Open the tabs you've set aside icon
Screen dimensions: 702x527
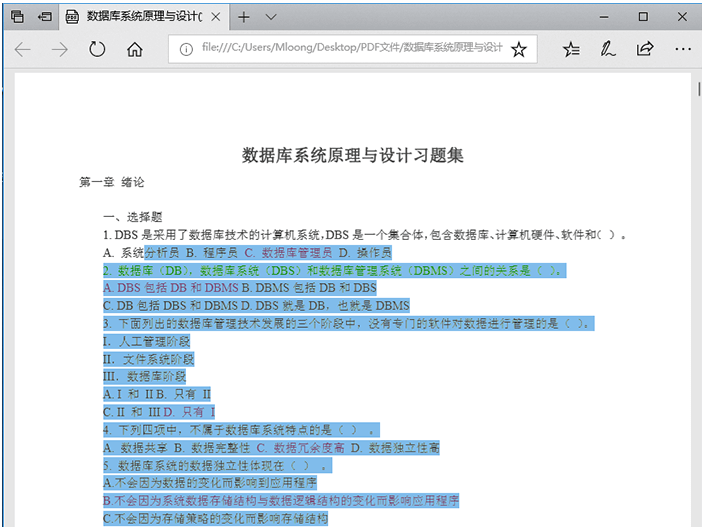[17, 17]
